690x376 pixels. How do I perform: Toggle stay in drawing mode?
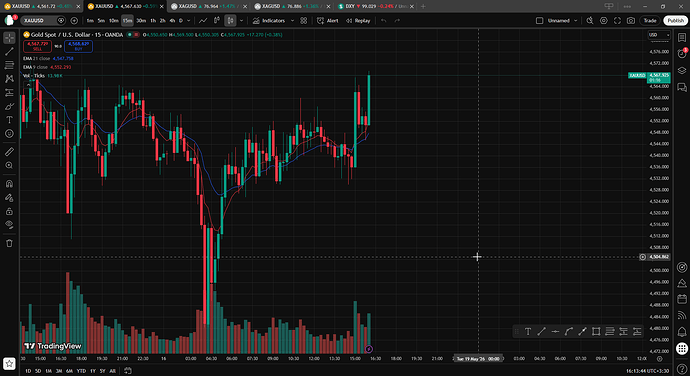pyautogui.click(x=9, y=198)
